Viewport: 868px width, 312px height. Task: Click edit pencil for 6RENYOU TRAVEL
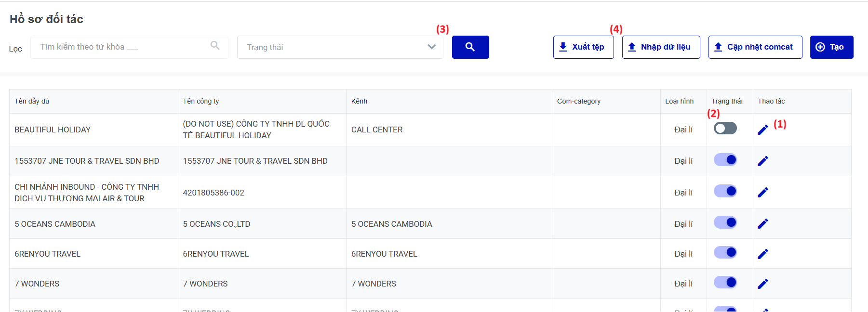click(x=763, y=254)
